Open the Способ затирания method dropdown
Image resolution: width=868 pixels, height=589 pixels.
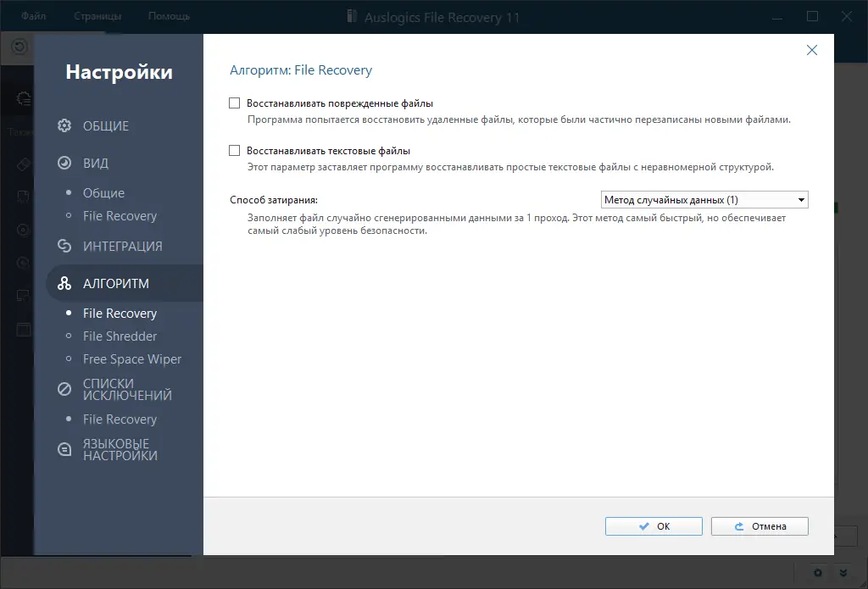(800, 199)
